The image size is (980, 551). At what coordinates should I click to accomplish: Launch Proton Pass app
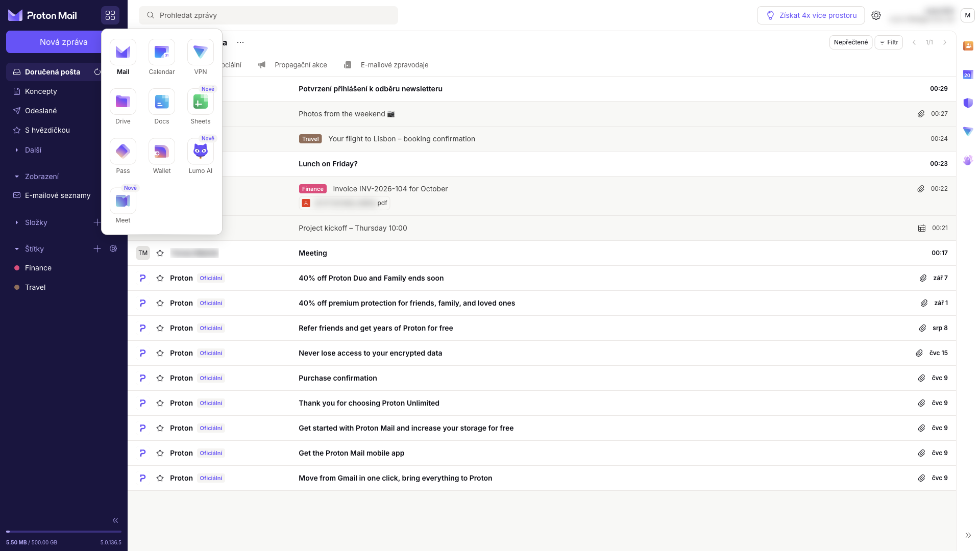[123, 157]
